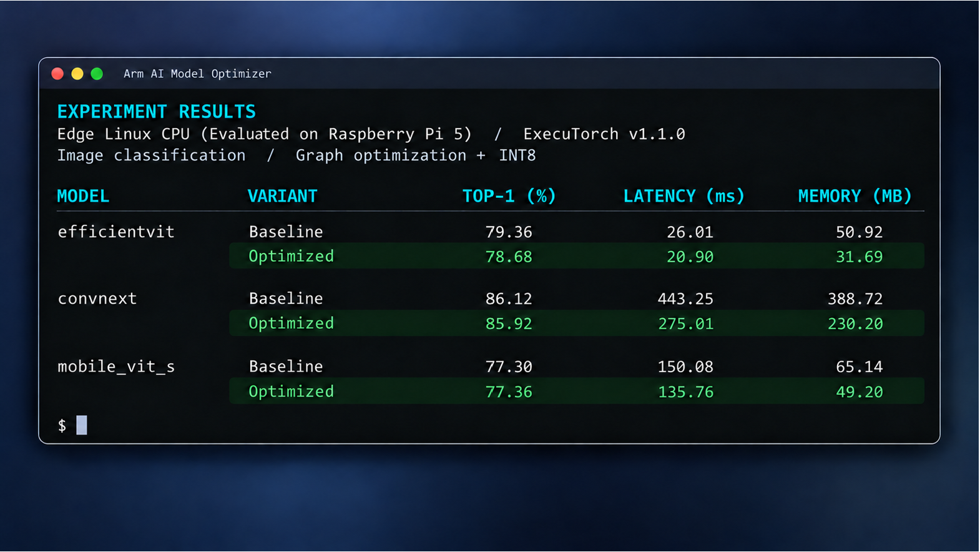This screenshot has height=552, width=980.
Task: Click efficientvit Optimized variant label
Action: [292, 256]
